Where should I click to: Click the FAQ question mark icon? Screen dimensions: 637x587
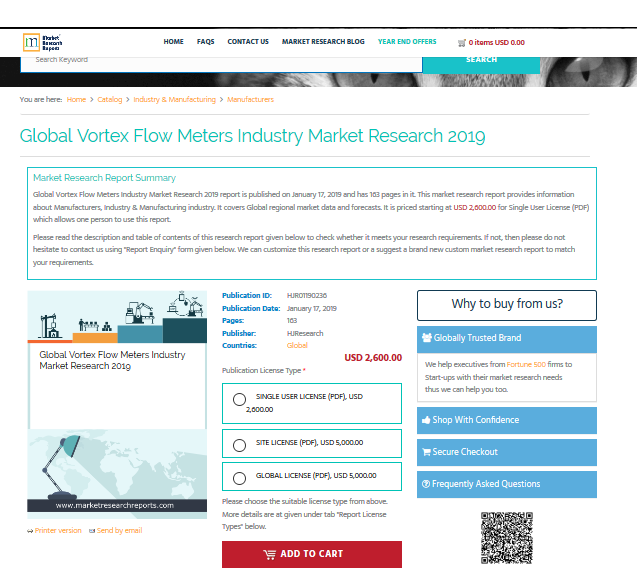pos(426,484)
